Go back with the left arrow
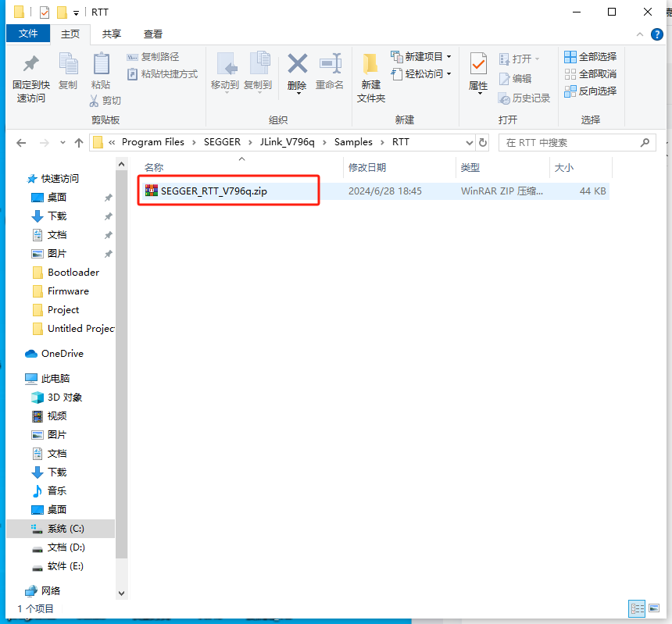 (x=21, y=143)
